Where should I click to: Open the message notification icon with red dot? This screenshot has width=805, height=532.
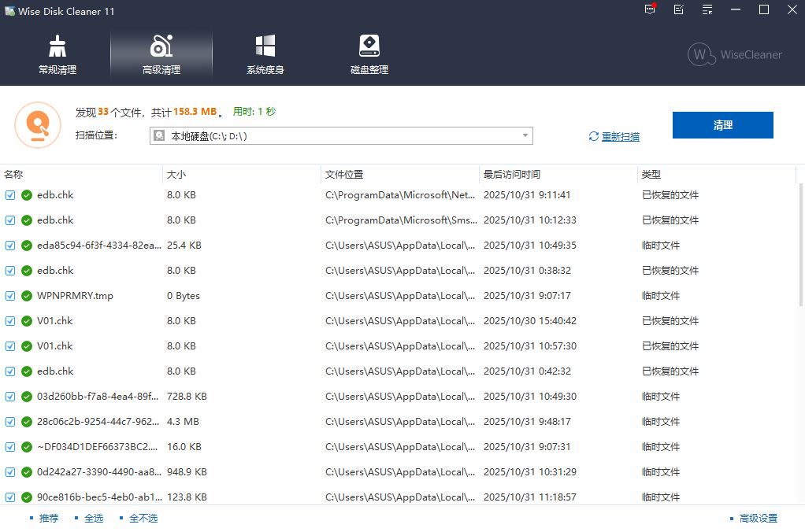(650, 10)
